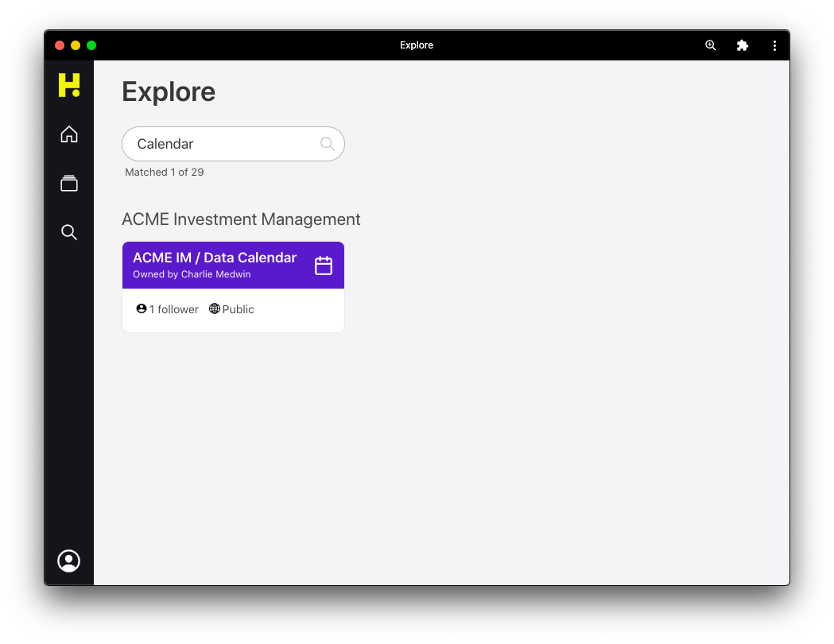Open the collections stack icon in sidebar
This screenshot has width=834, height=644.
pyautogui.click(x=69, y=184)
